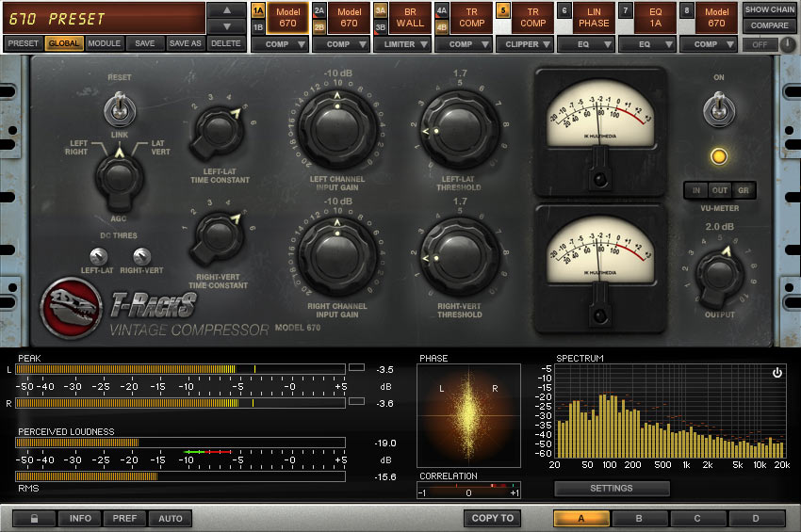801x532 pixels.
Task: Set VU-meter to GR
Action: coord(744,190)
